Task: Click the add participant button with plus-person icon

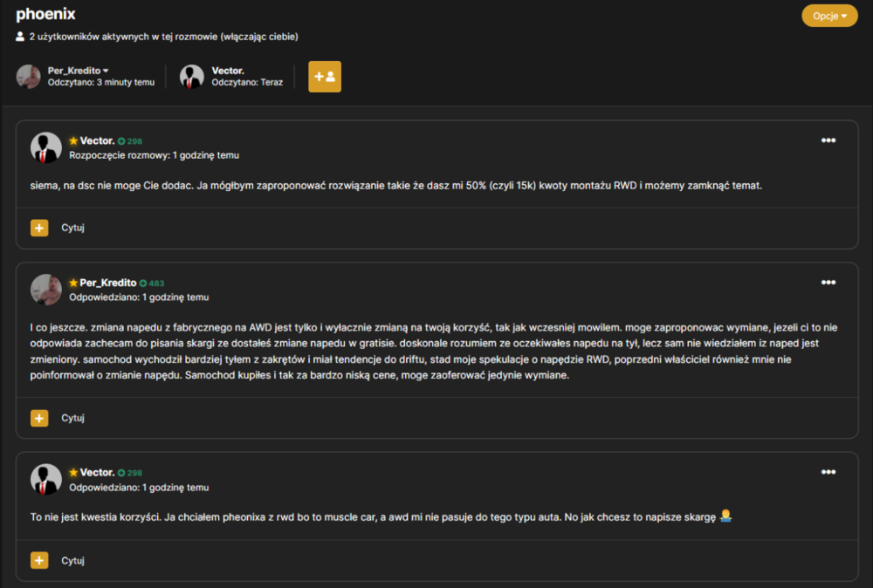Action: [325, 77]
